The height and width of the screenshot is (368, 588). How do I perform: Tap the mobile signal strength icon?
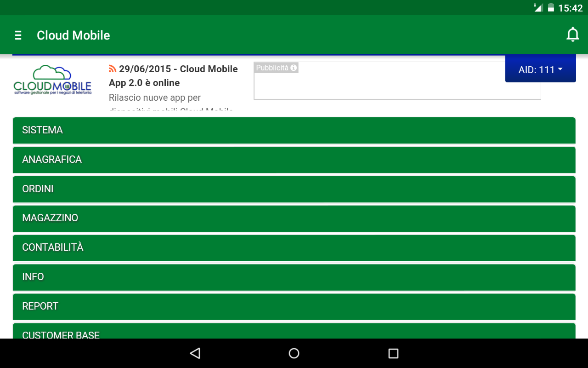[x=538, y=7]
